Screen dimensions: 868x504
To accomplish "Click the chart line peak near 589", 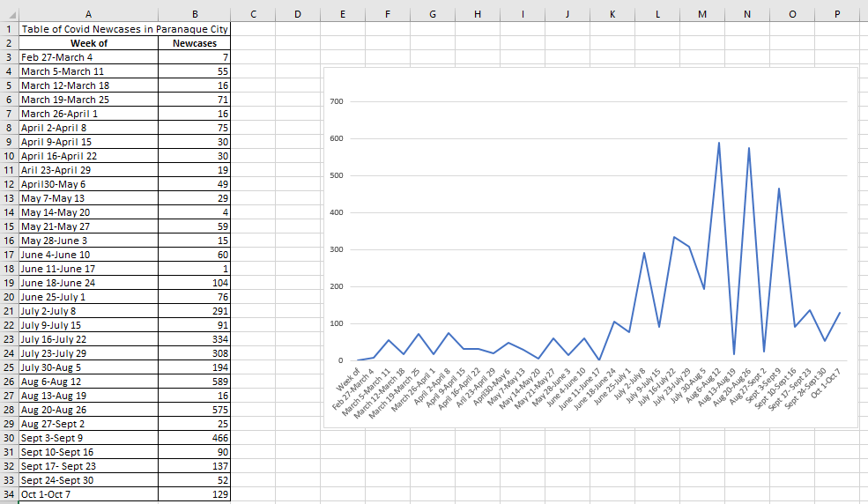I will 719,143.
